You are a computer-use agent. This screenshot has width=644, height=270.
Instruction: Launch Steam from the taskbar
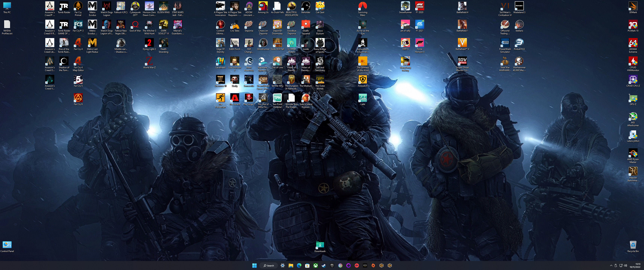[x=324, y=265]
